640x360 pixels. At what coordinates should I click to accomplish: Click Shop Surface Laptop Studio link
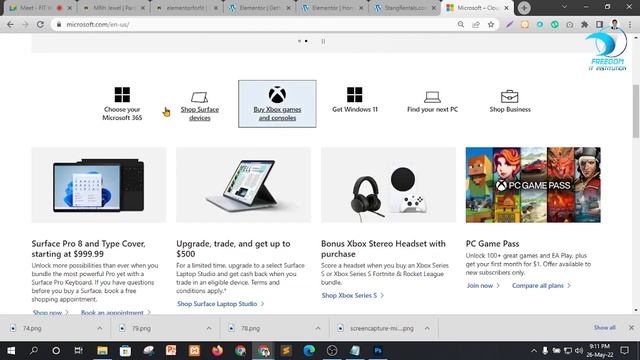[220, 304]
